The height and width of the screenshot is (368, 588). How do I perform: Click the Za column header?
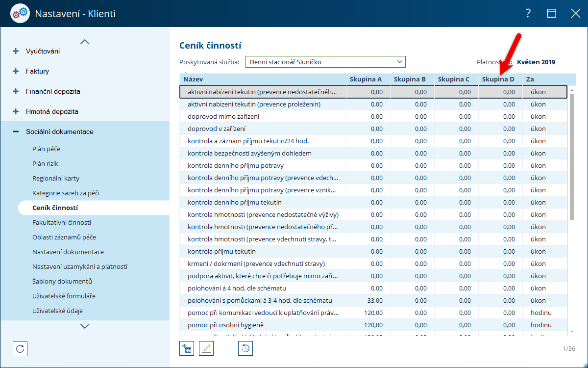tap(545, 79)
